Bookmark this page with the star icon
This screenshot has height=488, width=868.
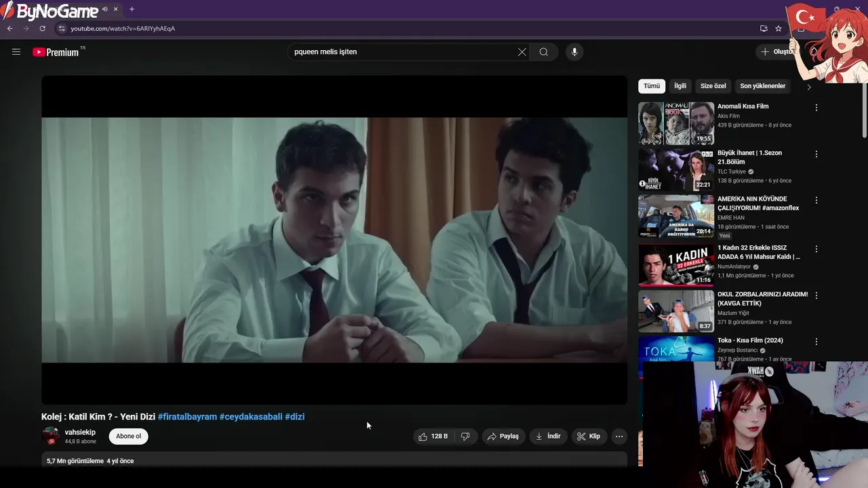[778, 28]
